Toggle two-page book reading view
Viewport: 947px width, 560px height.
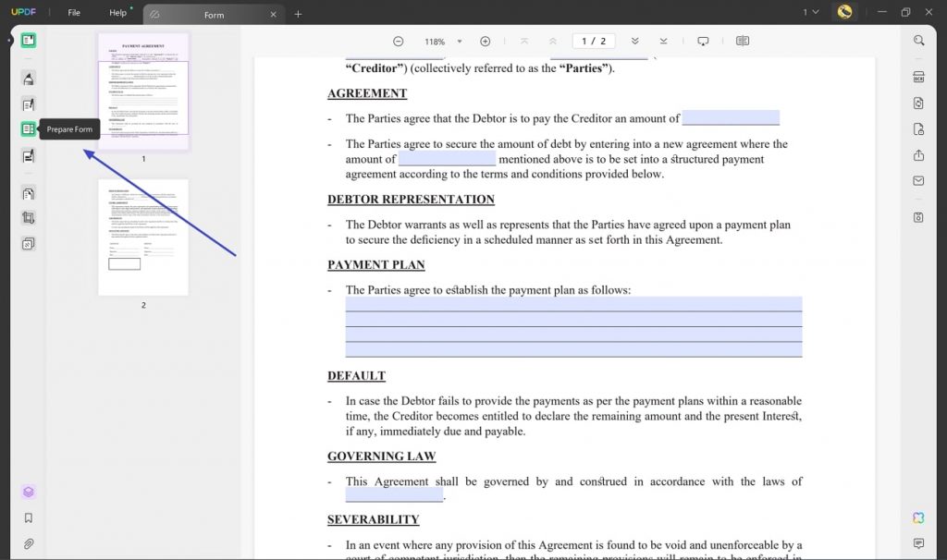coord(741,41)
